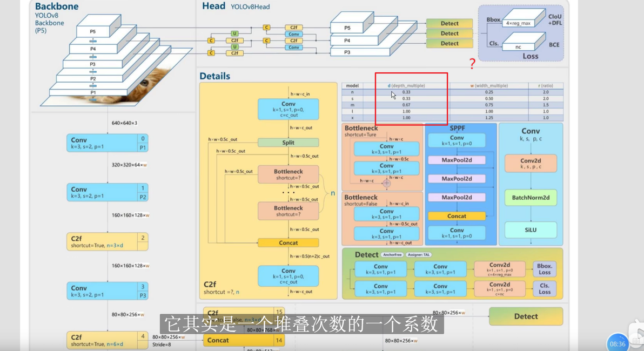This screenshot has width=644, height=351.
Task: Select the P1 layer of the Backbone pyramid
Action: pyautogui.click(x=93, y=93)
